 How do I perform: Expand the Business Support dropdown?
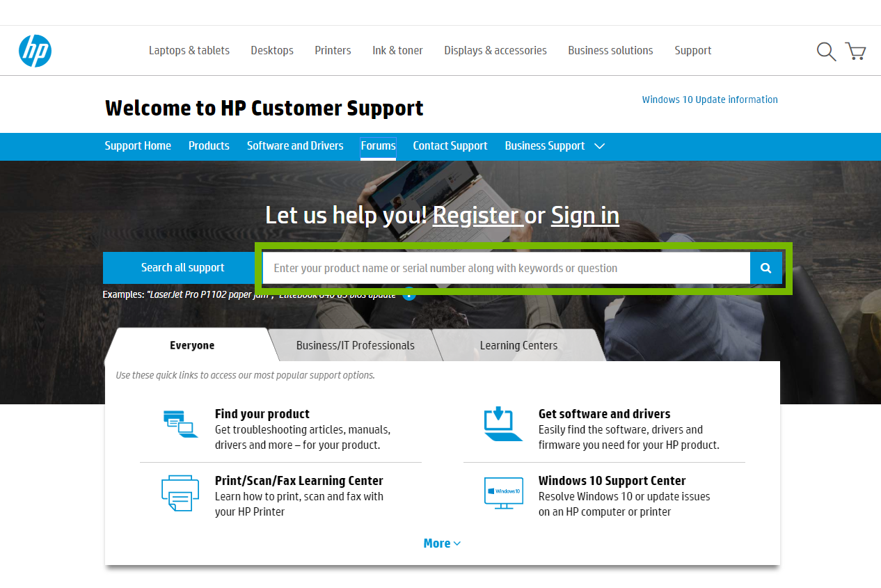click(599, 146)
